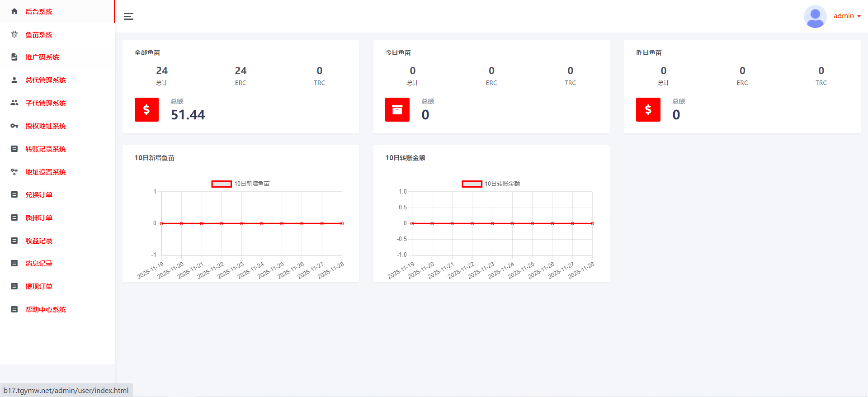Click the admin user avatar image
The width and height of the screenshot is (868, 397).
pyautogui.click(x=815, y=16)
